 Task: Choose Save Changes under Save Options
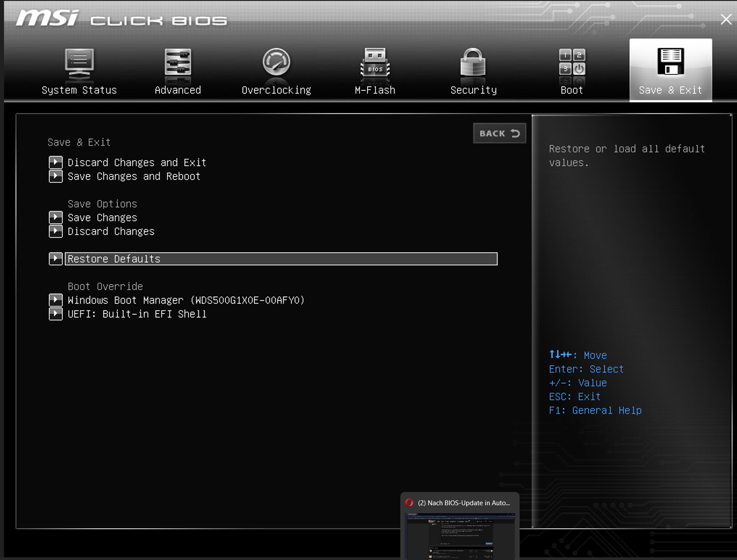tap(103, 218)
